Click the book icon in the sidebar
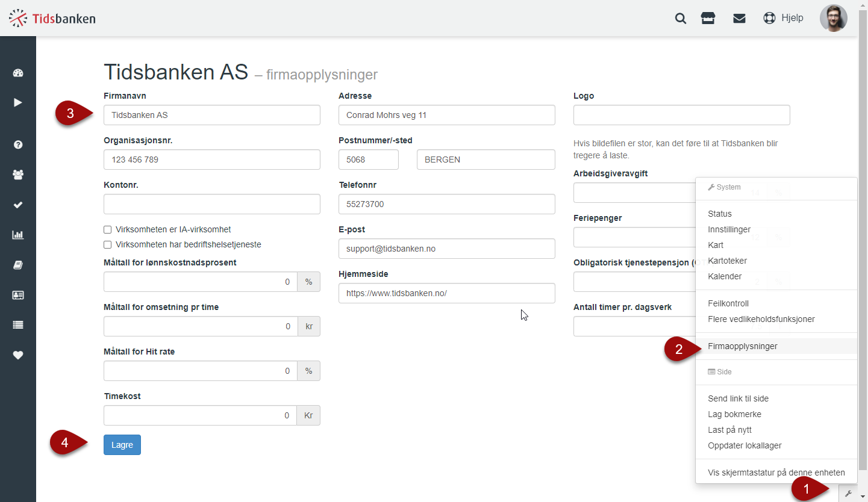868x502 pixels. click(x=18, y=265)
